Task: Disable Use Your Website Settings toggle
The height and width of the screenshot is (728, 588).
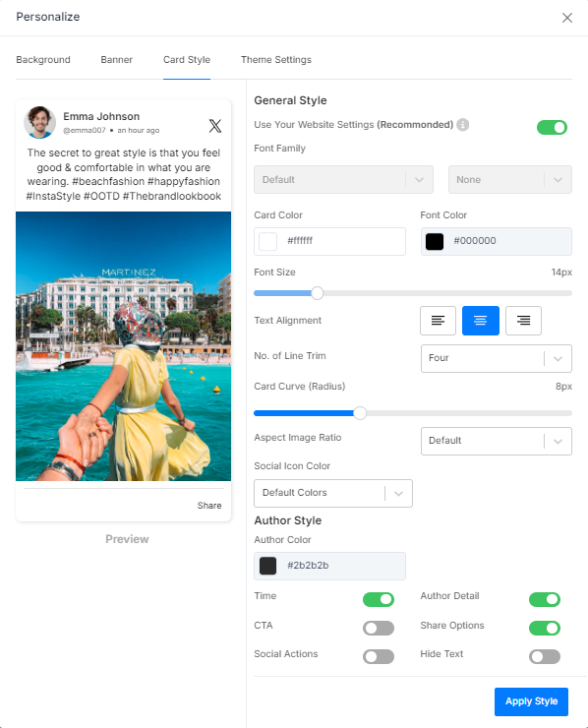Action: click(552, 127)
